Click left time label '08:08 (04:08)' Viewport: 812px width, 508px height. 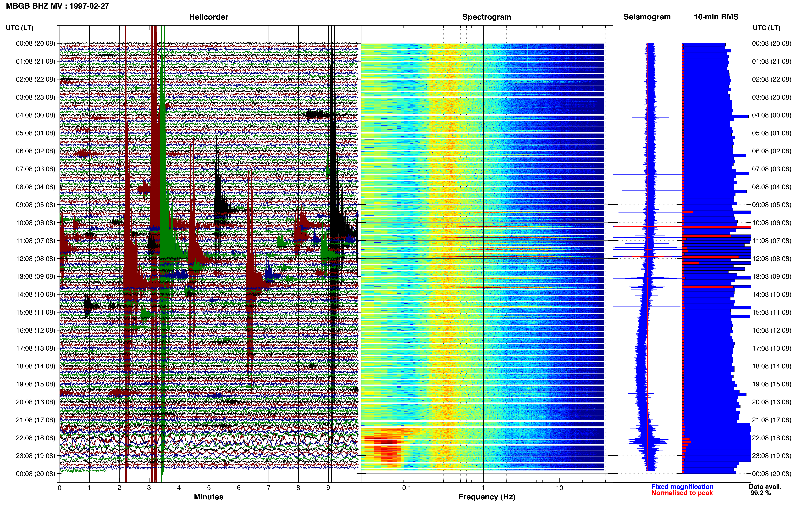click(x=36, y=187)
